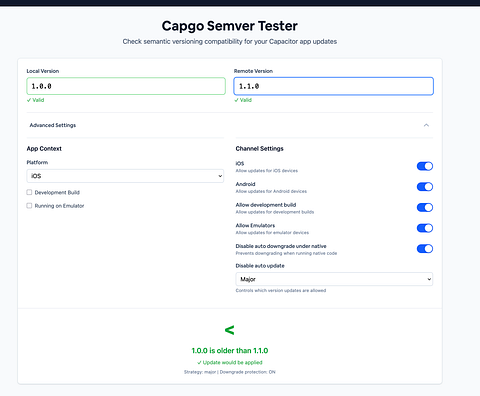480x396 pixels.
Task: Collapse Advanced Settings with chevron icon
Action: [426, 125]
